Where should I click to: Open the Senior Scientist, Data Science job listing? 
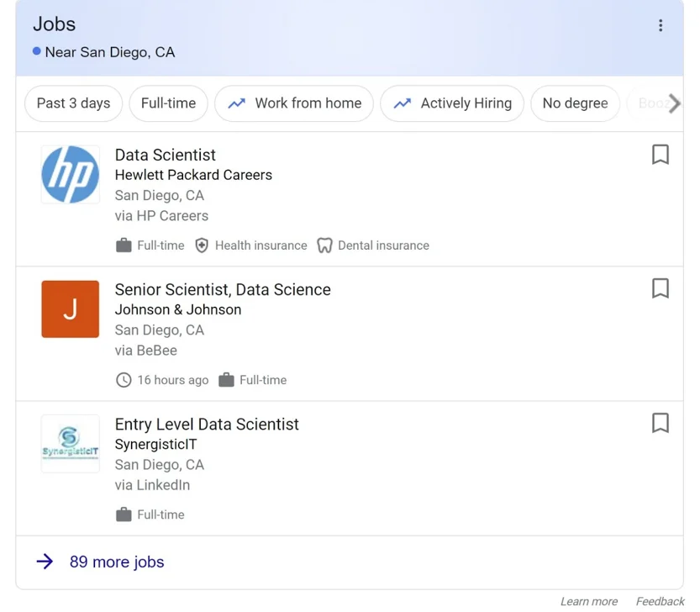pyautogui.click(x=223, y=289)
